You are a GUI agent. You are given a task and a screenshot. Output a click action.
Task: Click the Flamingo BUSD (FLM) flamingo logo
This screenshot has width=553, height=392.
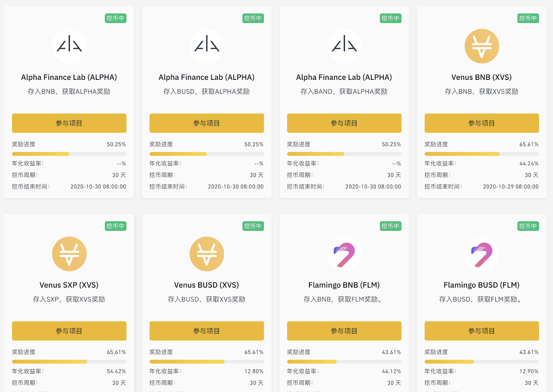pyautogui.click(x=482, y=254)
